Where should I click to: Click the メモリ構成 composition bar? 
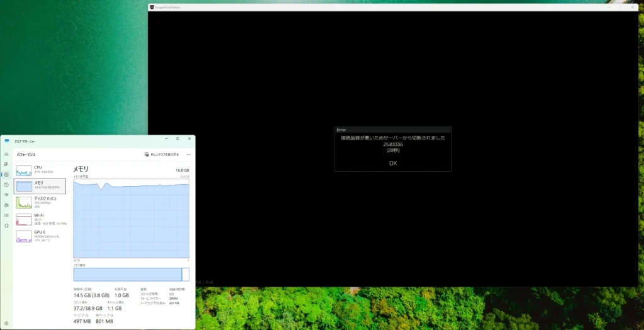click(131, 274)
